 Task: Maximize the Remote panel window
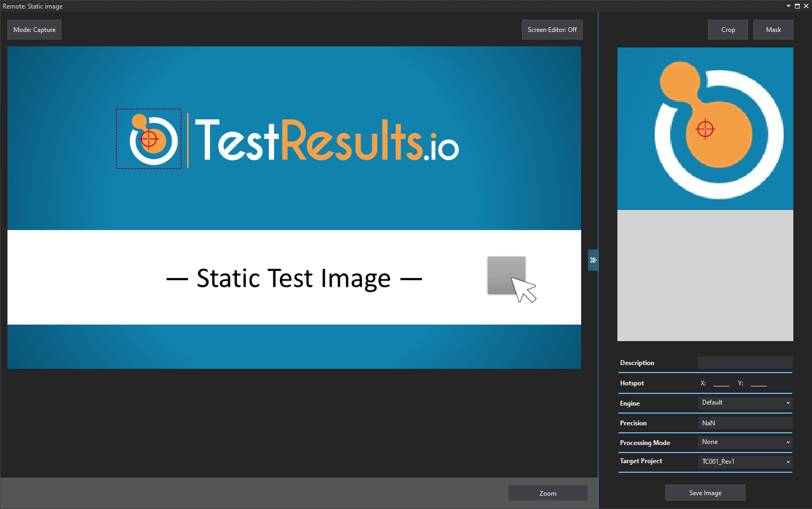point(797,6)
